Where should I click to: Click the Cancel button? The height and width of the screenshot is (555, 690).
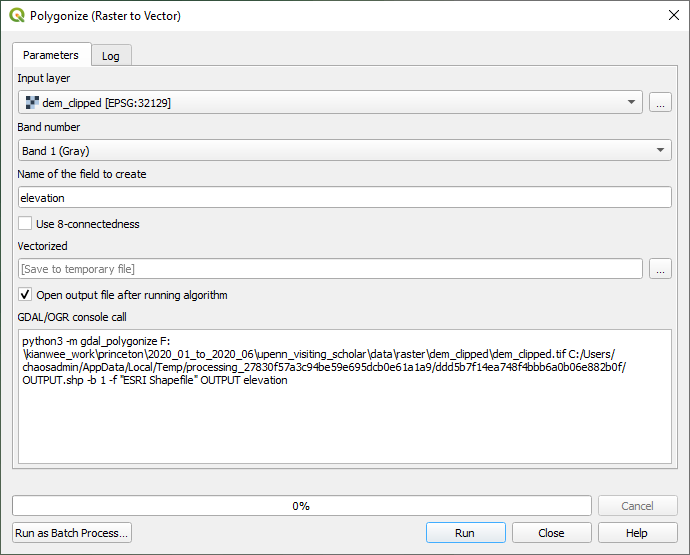click(637, 506)
